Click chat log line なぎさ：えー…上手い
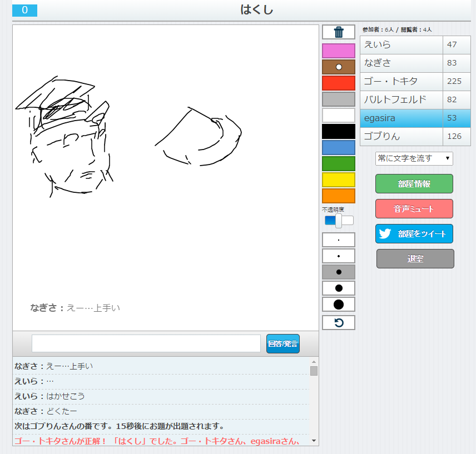The image size is (476, 454). click(53, 366)
